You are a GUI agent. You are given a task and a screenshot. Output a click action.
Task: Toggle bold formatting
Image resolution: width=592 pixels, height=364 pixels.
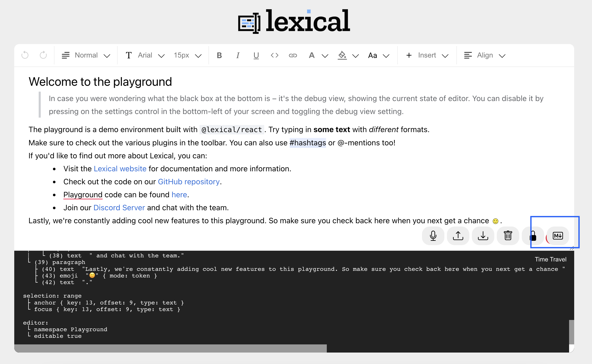click(219, 55)
